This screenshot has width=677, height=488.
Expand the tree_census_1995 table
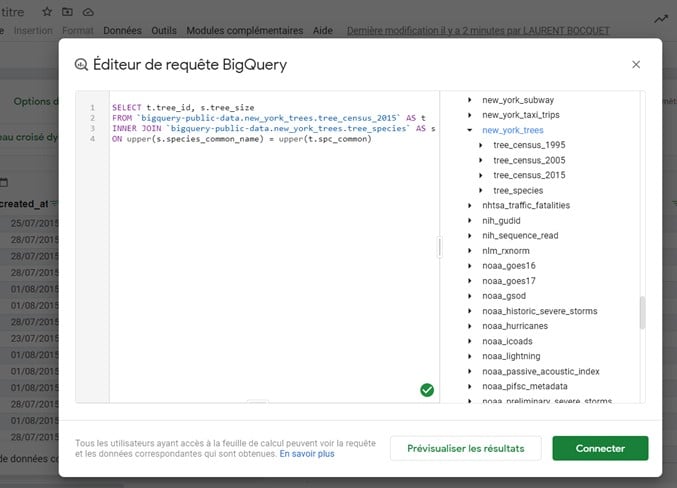481,145
